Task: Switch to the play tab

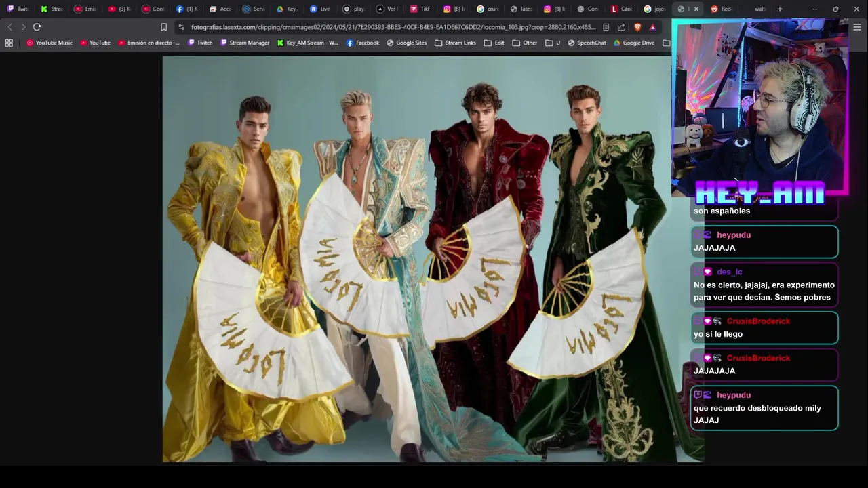Action: coord(354,9)
